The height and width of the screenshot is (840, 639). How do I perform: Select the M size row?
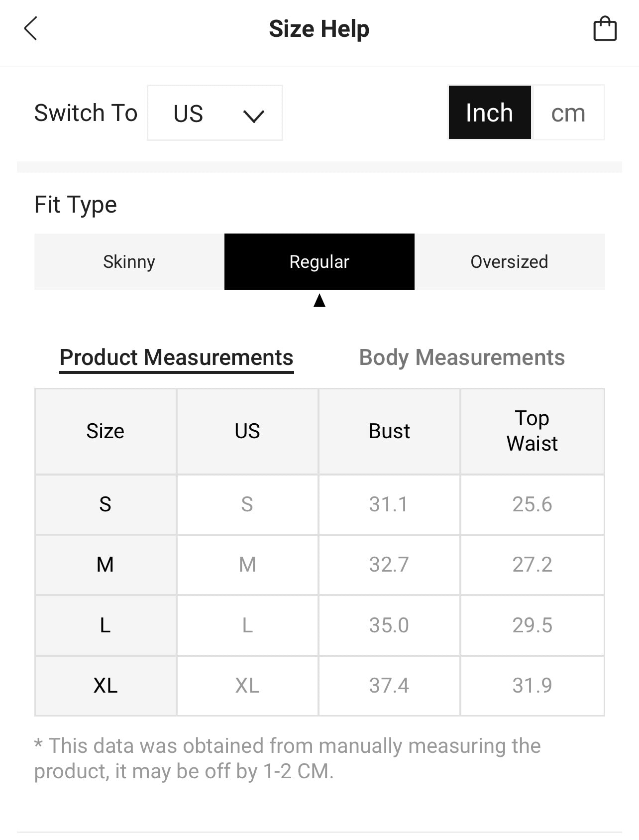pyautogui.click(x=105, y=565)
